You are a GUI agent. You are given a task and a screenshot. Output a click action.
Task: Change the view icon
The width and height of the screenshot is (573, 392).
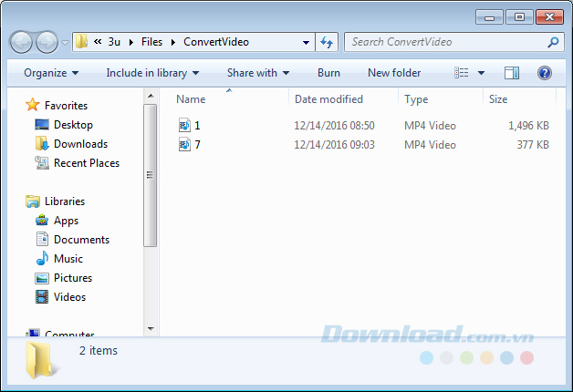click(462, 73)
